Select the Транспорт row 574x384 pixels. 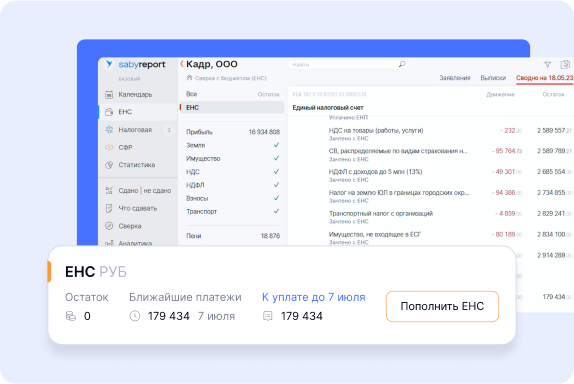[x=232, y=212]
